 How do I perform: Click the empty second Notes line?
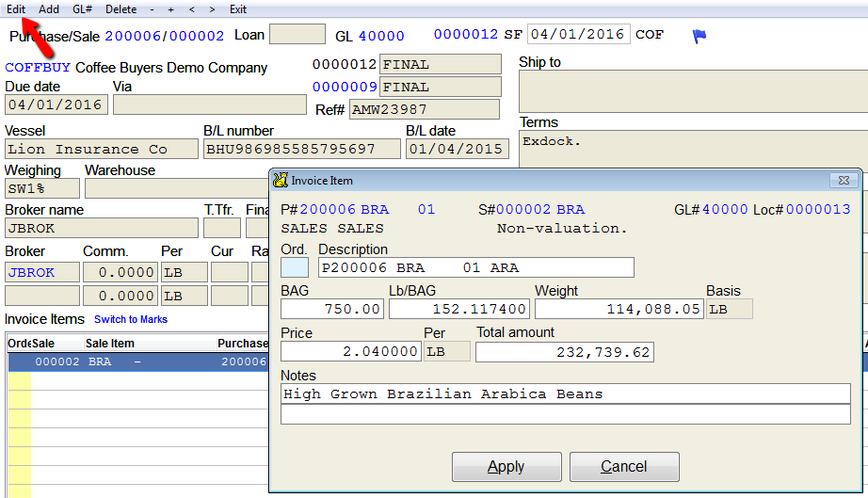pos(565,414)
